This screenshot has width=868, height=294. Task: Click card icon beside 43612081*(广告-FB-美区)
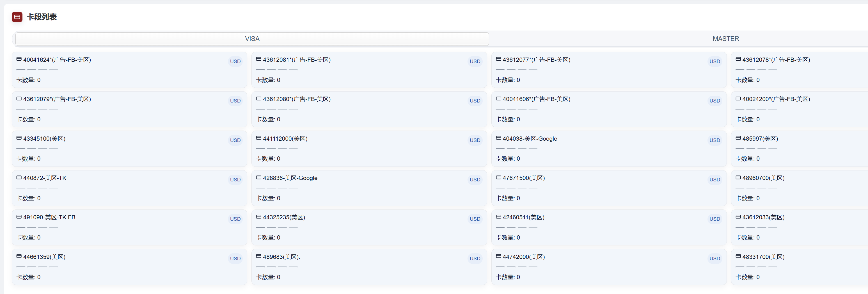tap(258, 59)
